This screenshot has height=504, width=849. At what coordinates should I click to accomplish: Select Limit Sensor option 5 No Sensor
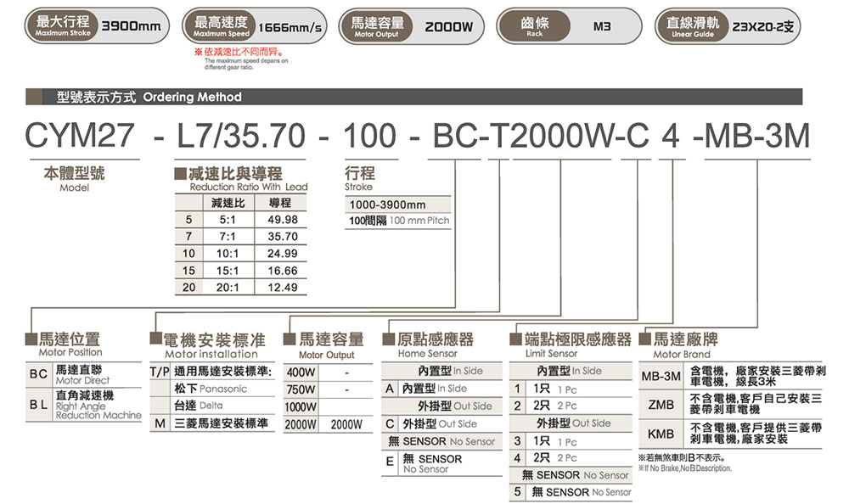[x=571, y=492]
